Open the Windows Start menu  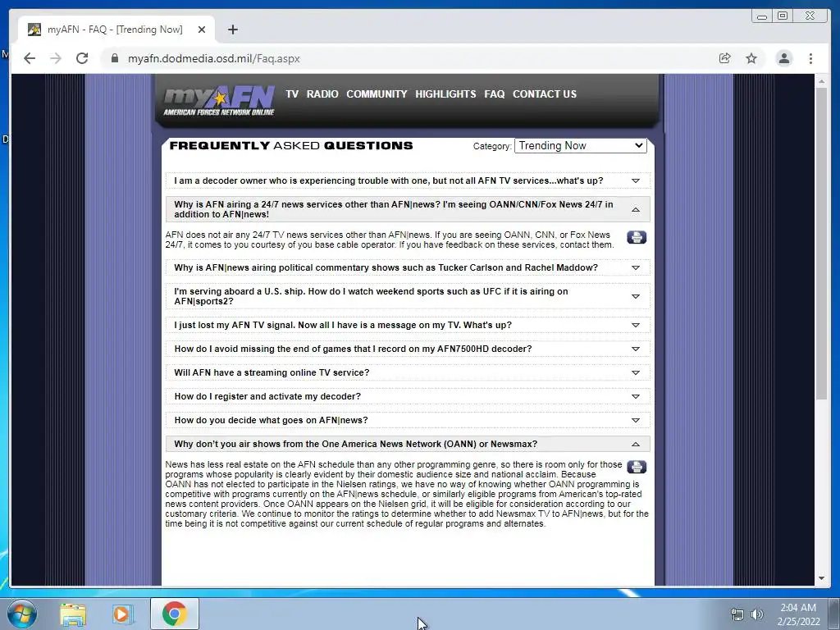[x=21, y=614]
